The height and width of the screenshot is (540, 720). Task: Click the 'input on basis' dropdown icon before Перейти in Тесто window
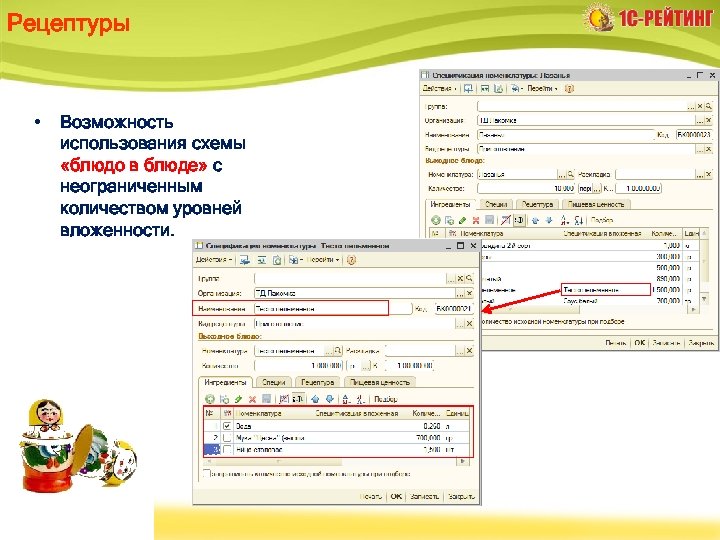[x=295, y=260]
